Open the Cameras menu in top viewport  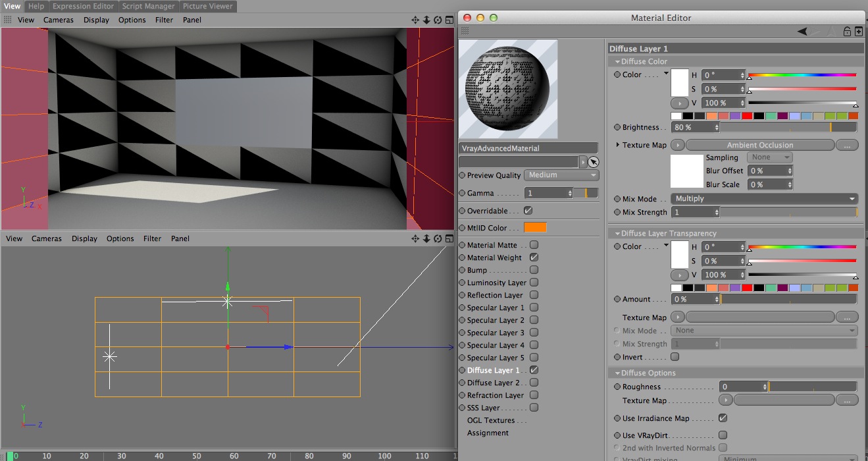point(59,20)
